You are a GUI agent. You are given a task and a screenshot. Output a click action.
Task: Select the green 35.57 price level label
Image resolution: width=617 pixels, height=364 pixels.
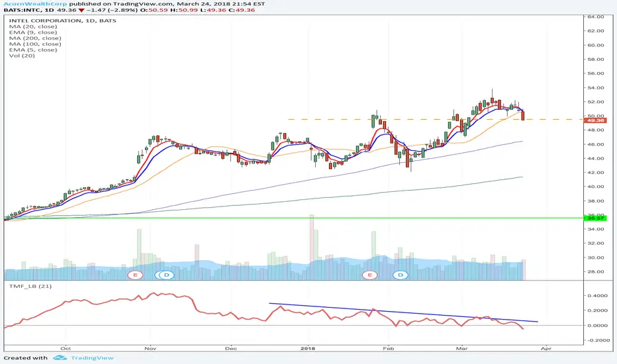pos(595,218)
